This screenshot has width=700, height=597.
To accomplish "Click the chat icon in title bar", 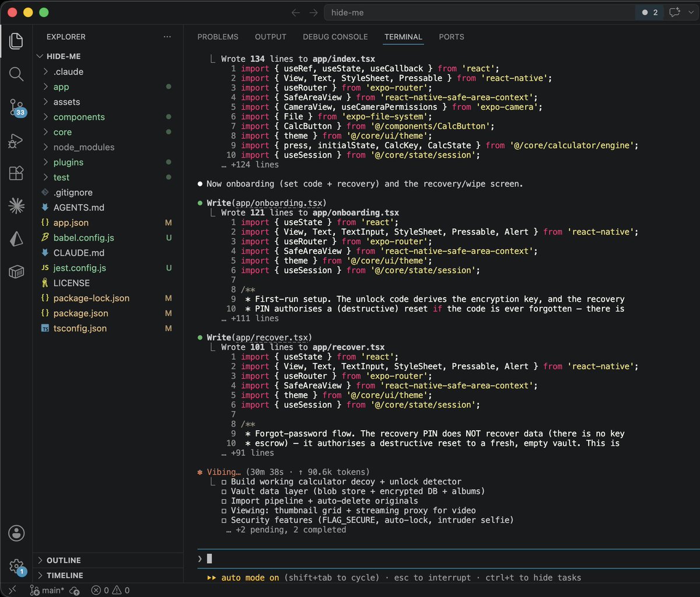I will (x=674, y=12).
